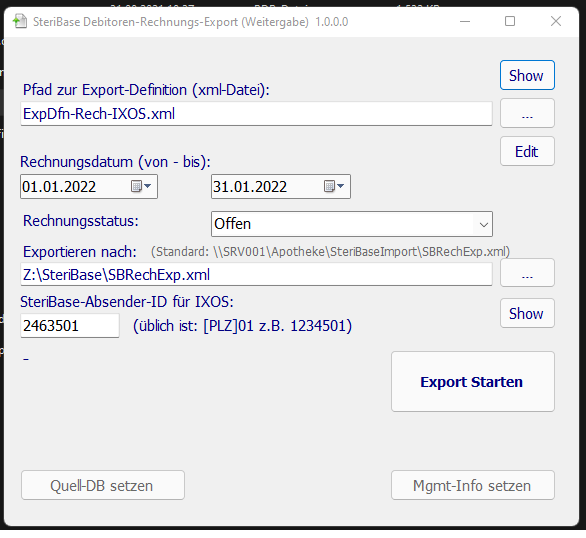Image resolution: width=586 pixels, height=538 pixels.
Task: Click the SteriBase-Absender-ID field 2463501
Action: (70, 326)
